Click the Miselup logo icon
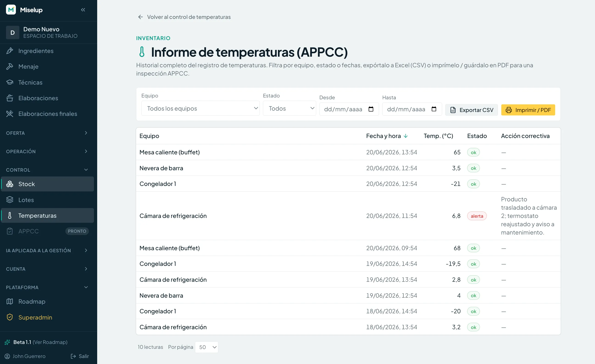Viewport: 595px width, 364px height. click(x=11, y=10)
